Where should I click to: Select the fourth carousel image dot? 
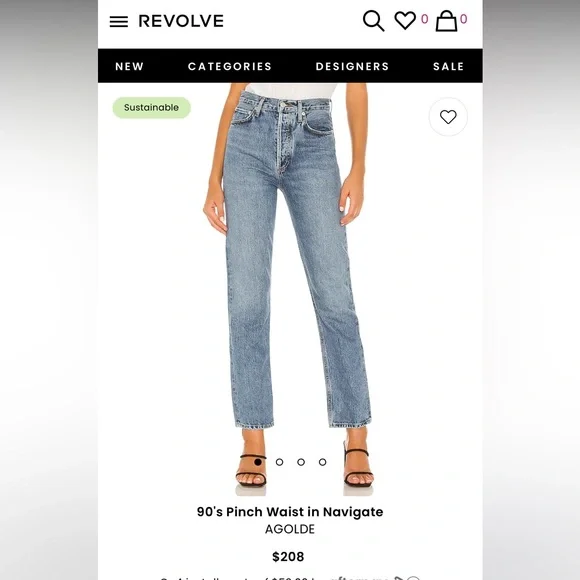pos(323,462)
